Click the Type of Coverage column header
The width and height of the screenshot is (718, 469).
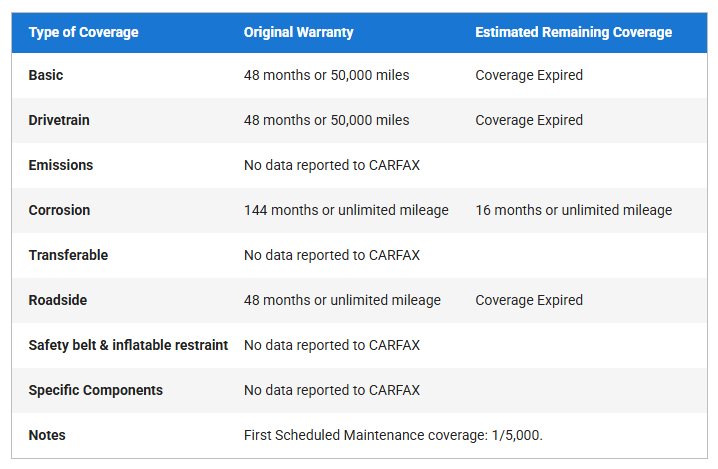[84, 32]
